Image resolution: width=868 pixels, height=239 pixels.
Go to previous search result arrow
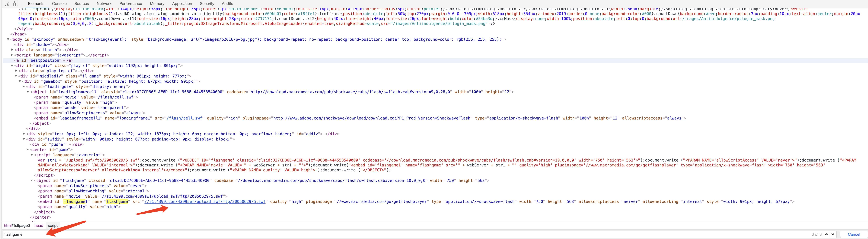tap(826, 234)
